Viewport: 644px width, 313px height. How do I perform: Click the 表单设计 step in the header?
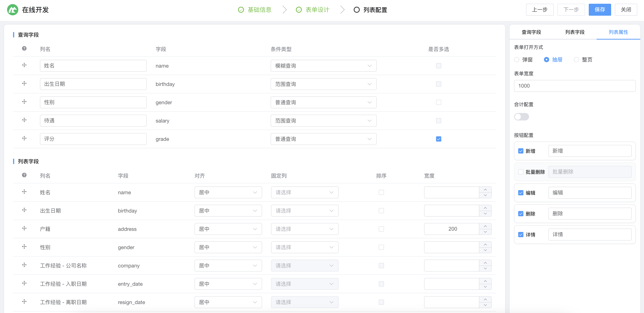(317, 10)
